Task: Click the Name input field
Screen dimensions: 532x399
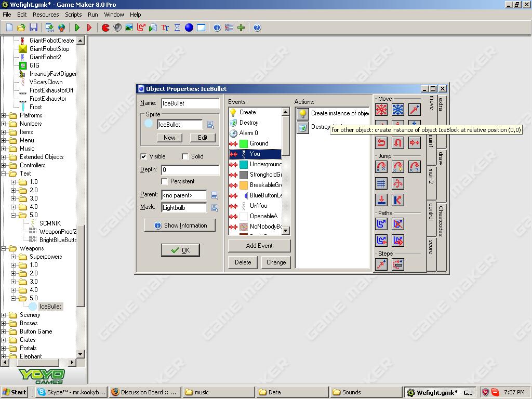Action: (x=190, y=103)
